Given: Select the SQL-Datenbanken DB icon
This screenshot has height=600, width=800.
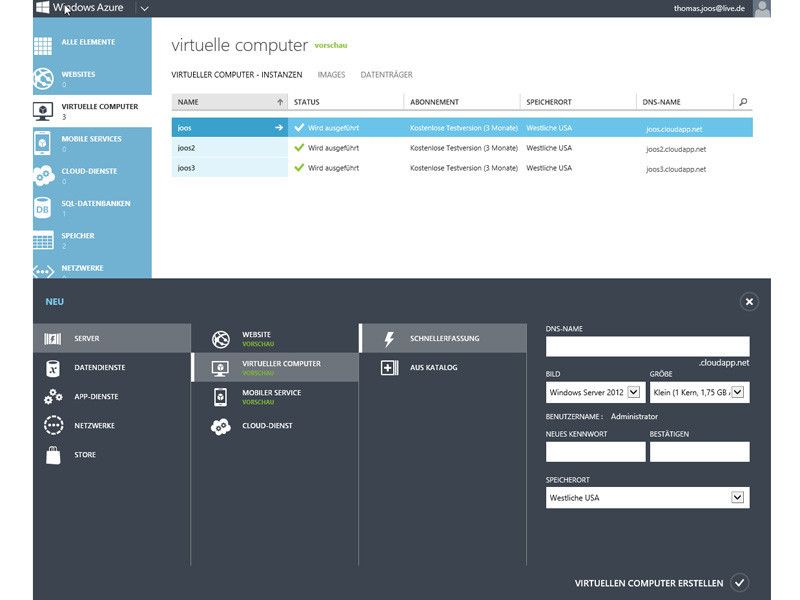Looking at the screenshot, I should click(42, 208).
